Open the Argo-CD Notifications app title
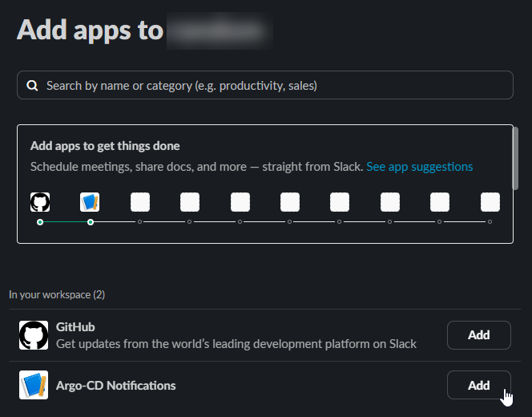Viewport: 532px width, 417px height. [x=115, y=386]
